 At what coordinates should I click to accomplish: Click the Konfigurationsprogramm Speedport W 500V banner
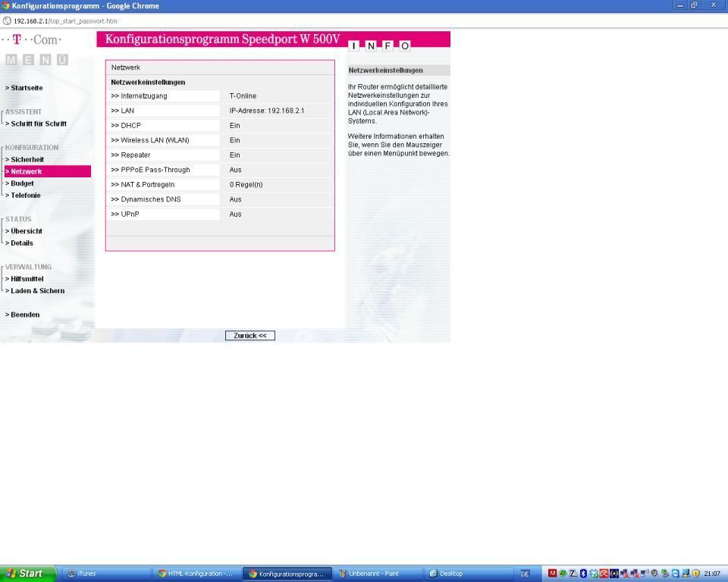coord(223,39)
